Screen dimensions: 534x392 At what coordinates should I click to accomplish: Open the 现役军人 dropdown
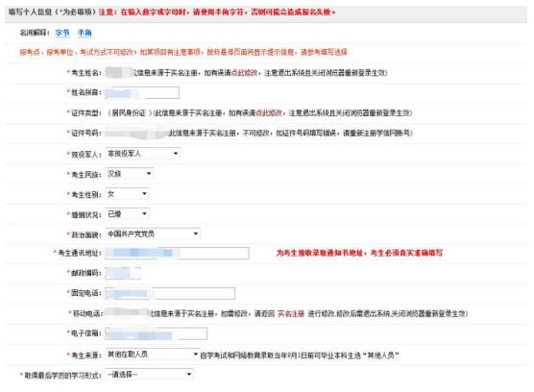(142, 154)
